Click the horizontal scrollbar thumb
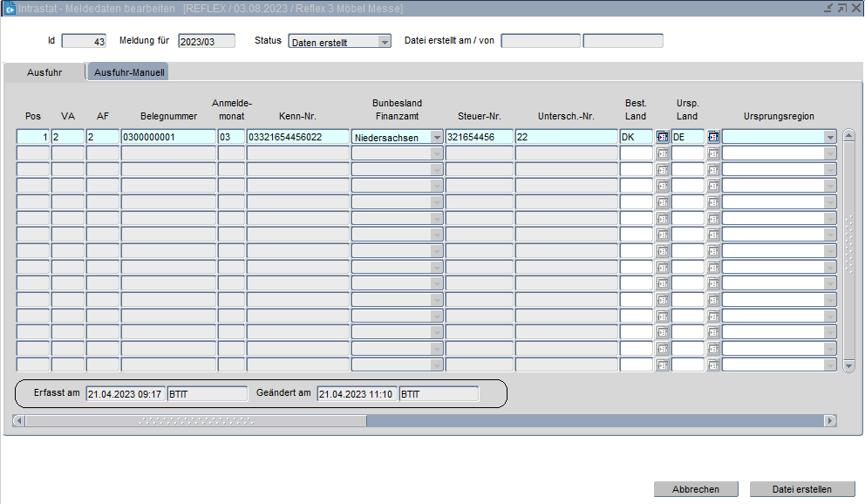 pos(196,421)
